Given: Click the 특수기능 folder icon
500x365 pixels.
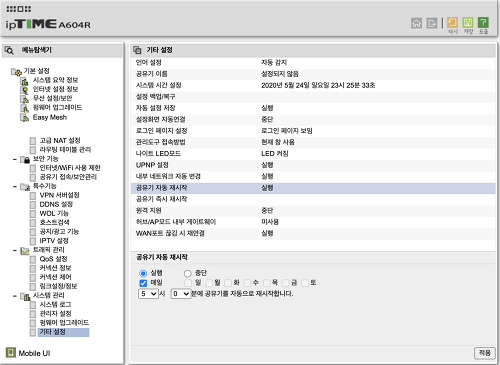Looking at the screenshot, I should tap(25, 187).
